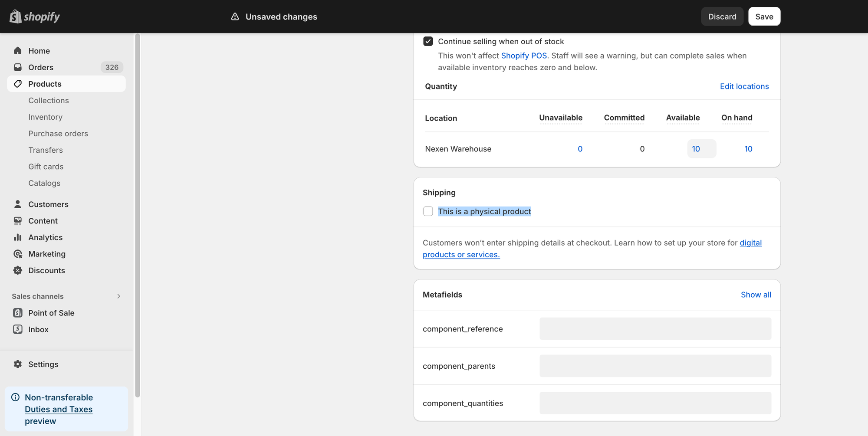Image resolution: width=868 pixels, height=436 pixels.
Task: Open Settings via the gear icon
Action: click(x=18, y=364)
